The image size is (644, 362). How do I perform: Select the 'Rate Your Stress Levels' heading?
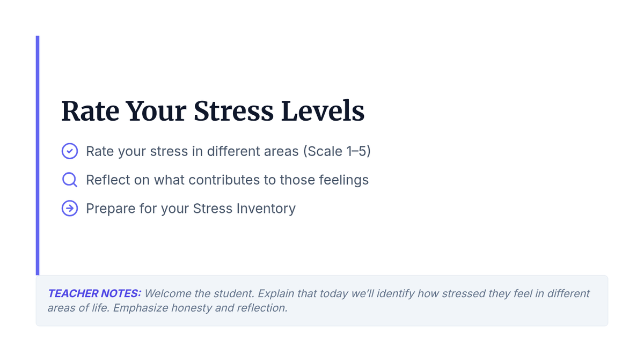tap(213, 112)
